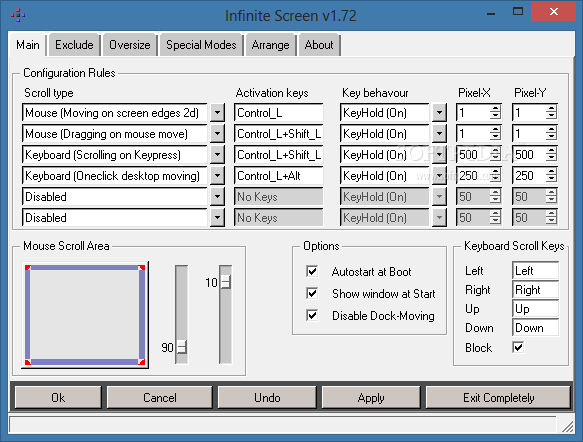Expand the Key behaviour dropdown for the Dragging row
583x442 pixels.
(x=439, y=133)
